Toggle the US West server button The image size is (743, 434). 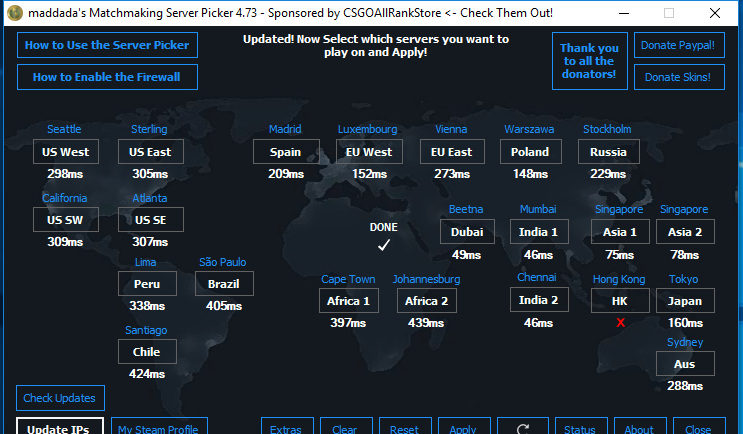coord(66,152)
